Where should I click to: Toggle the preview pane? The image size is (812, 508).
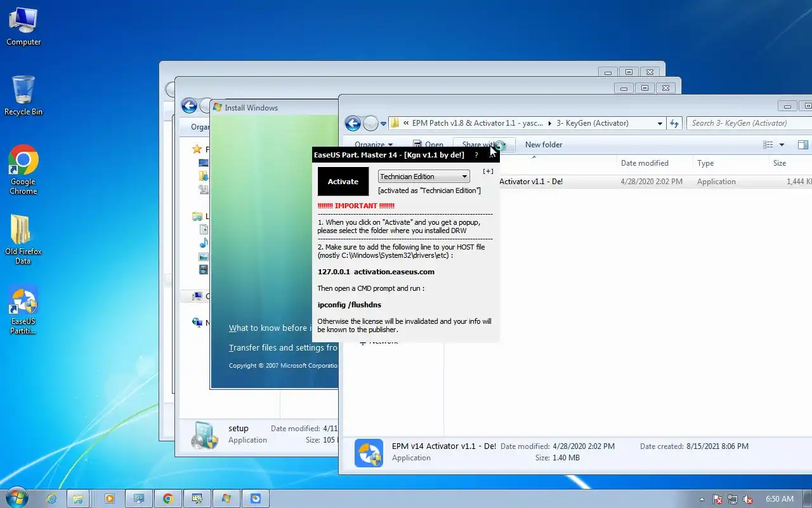(802, 145)
